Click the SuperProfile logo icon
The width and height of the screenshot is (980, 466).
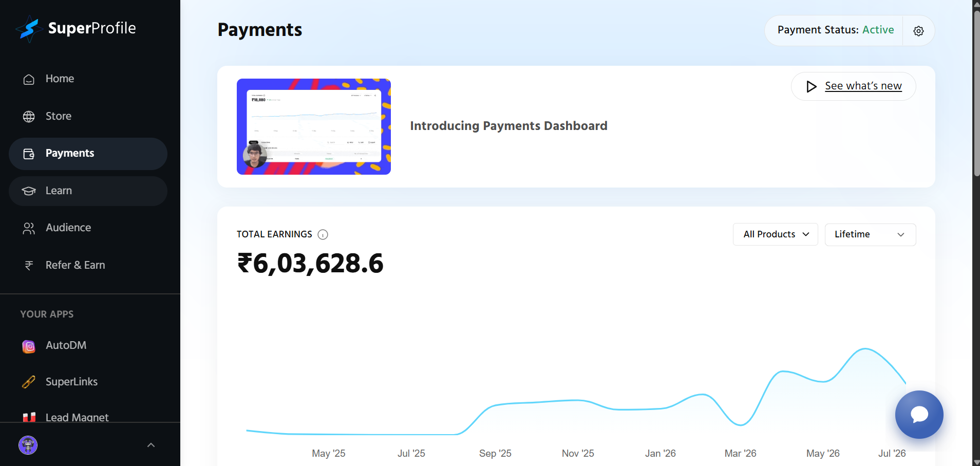[x=29, y=29]
